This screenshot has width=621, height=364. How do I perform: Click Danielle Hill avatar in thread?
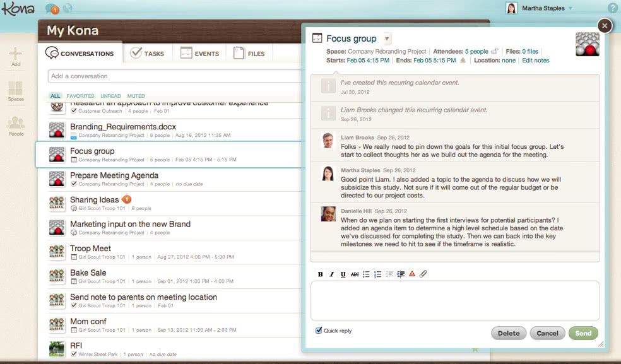(328, 214)
